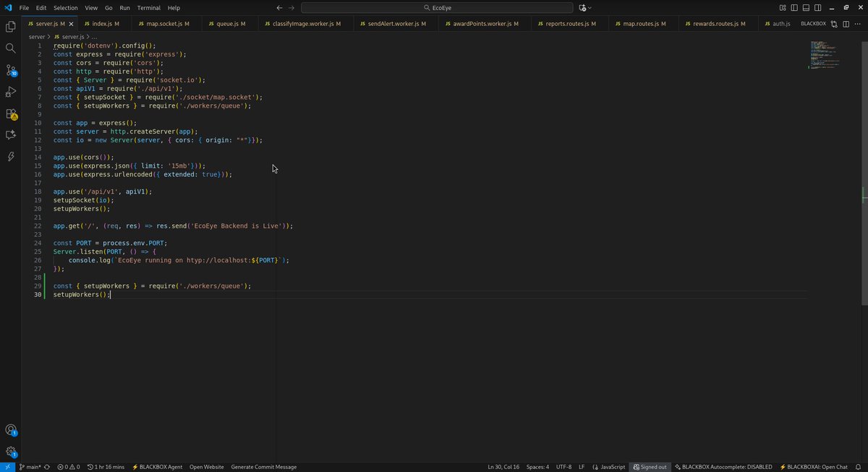Screen dimensions: 868x472
Task: Switch to queue.js tab
Action: [x=231, y=24]
